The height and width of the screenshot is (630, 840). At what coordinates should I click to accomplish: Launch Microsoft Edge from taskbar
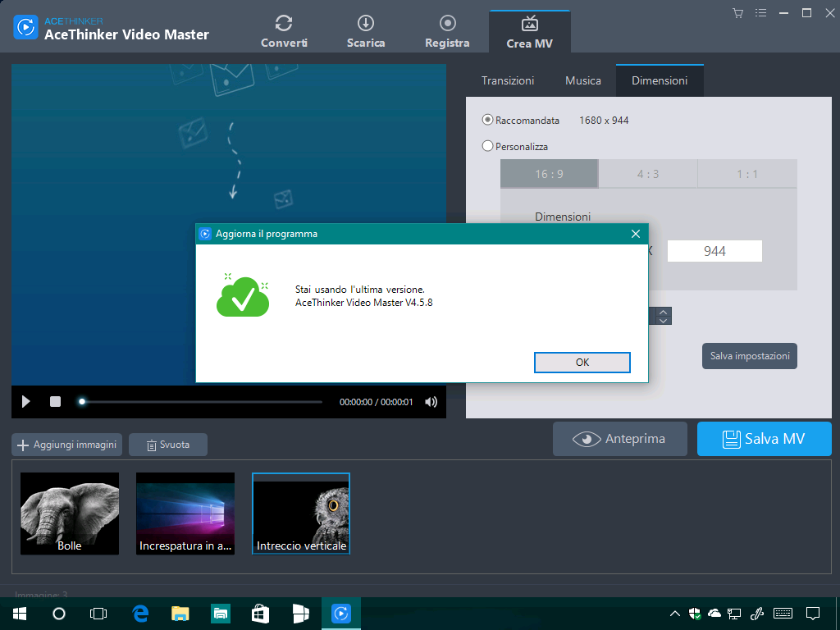[140, 614]
